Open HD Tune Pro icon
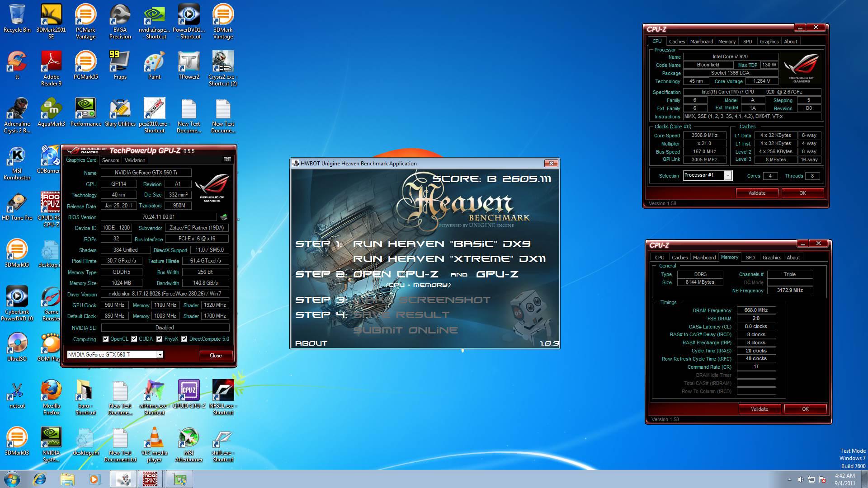868x488 pixels. [x=17, y=207]
